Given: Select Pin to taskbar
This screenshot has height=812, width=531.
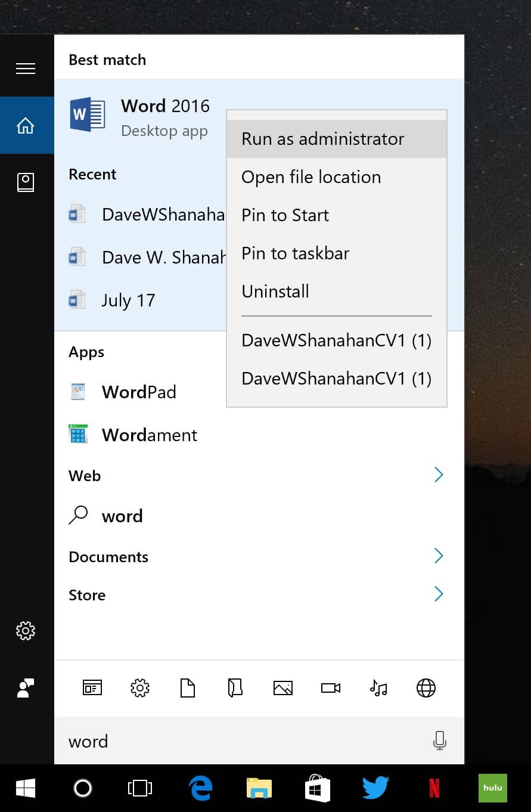Looking at the screenshot, I should 337,253.
